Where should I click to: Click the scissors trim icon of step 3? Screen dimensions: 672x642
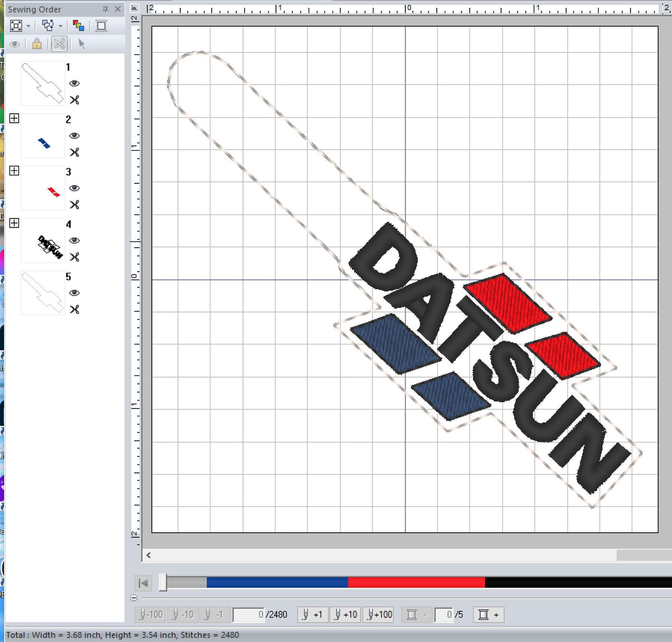tap(74, 204)
